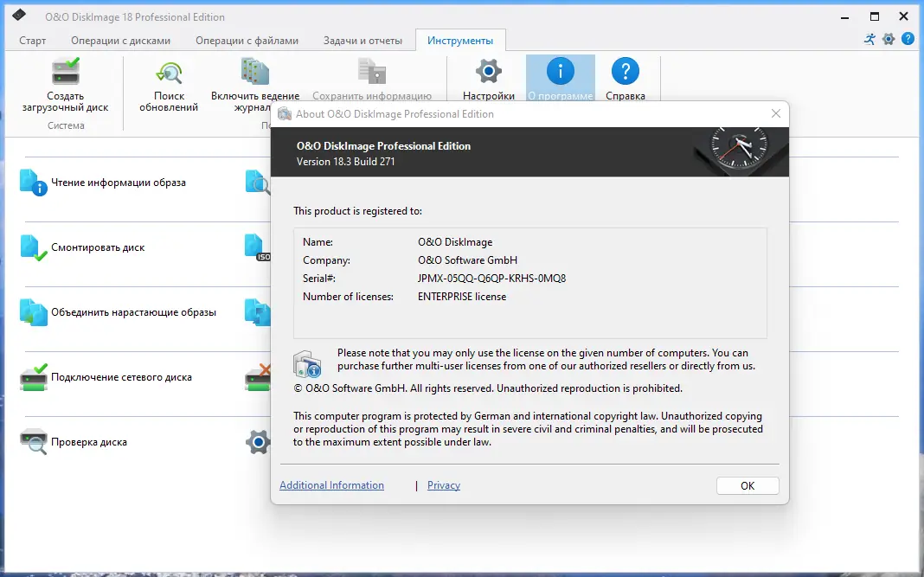The image size is (924, 577).
Task: Open the Операции с дисками tab
Action: click(121, 41)
